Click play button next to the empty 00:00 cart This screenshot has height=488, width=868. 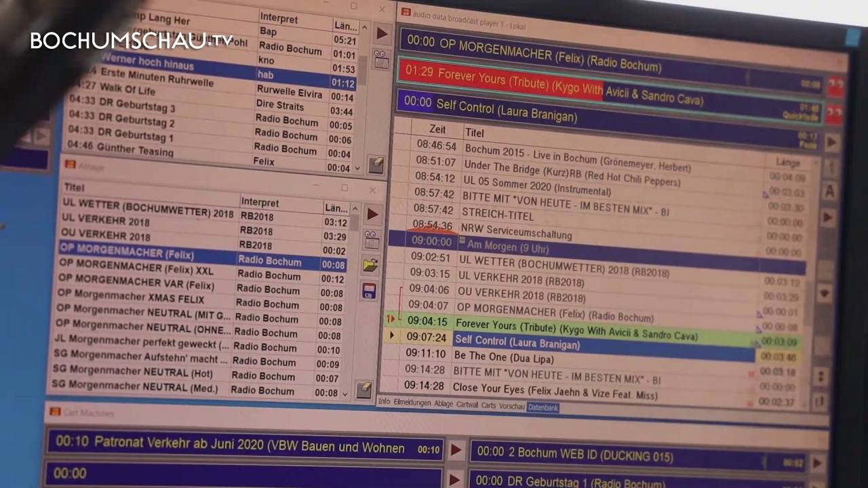(x=455, y=479)
